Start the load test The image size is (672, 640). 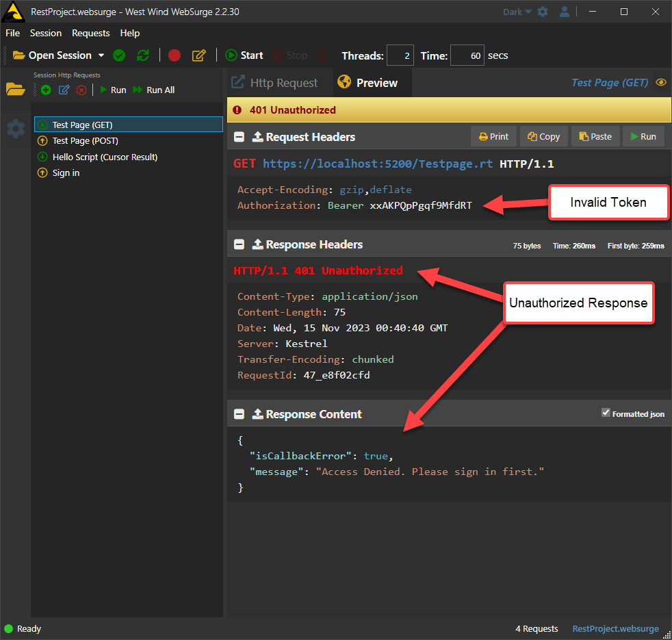click(244, 55)
